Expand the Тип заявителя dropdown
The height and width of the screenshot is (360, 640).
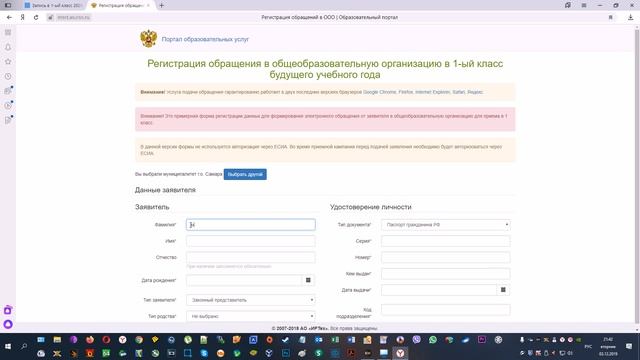click(x=251, y=300)
